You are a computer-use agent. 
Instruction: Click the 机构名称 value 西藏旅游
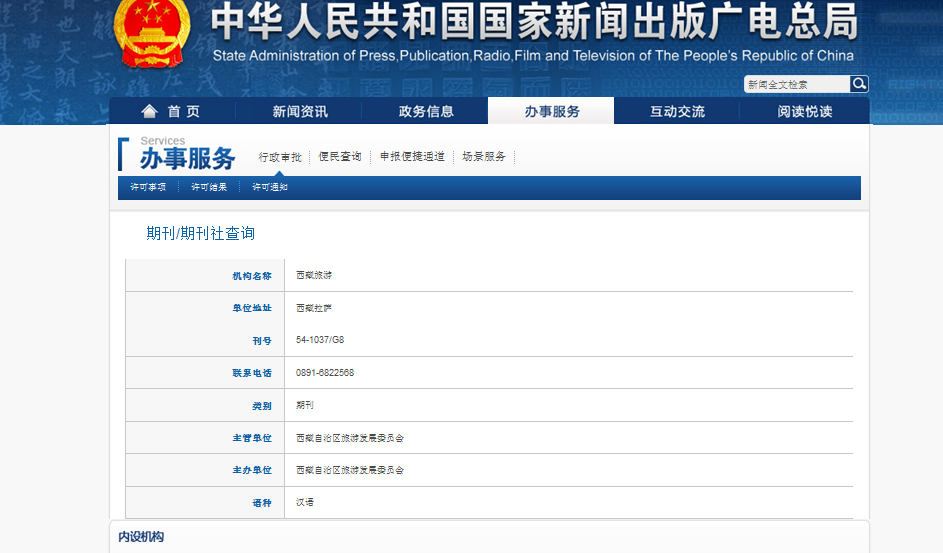coord(314,275)
